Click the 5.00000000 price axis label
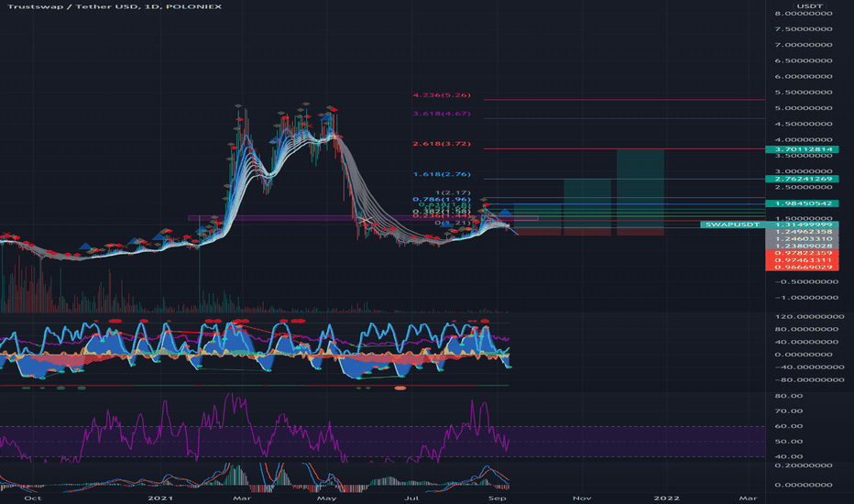This screenshot has height=504, width=854. point(804,108)
